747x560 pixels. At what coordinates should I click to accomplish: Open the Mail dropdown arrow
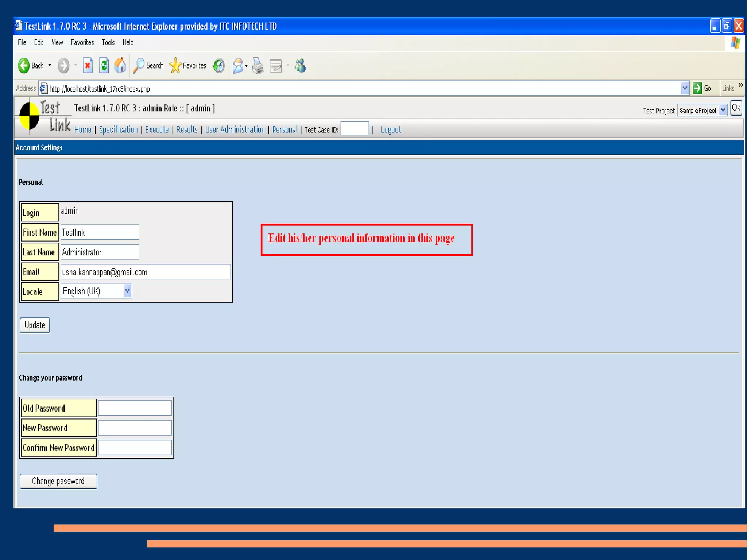(246, 66)
